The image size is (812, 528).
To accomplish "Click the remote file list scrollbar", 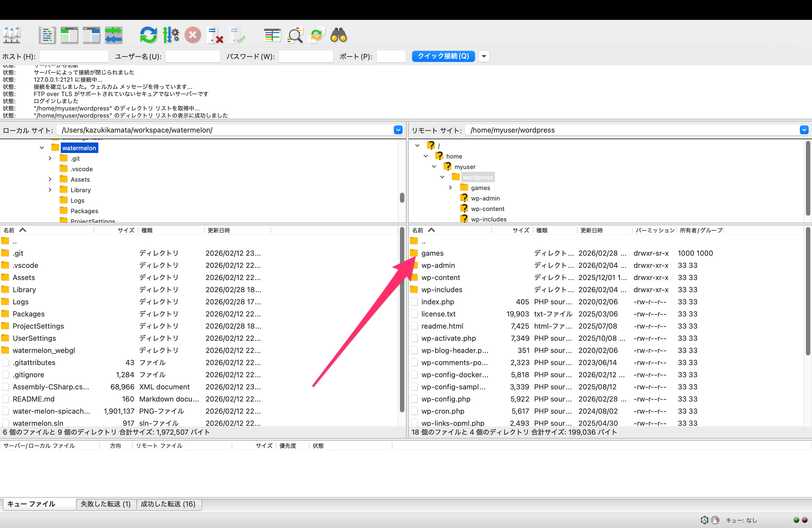I will coord(808,291).
